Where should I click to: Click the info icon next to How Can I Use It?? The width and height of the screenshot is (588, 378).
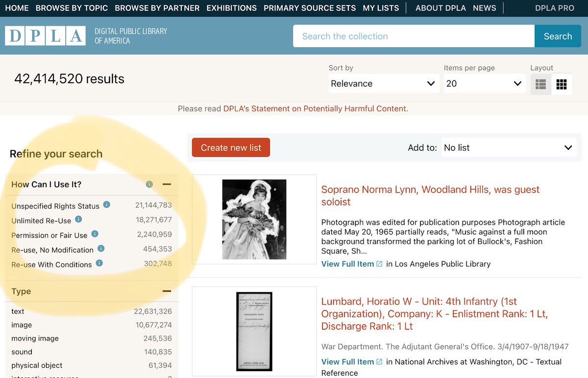[x=149, y=185]
